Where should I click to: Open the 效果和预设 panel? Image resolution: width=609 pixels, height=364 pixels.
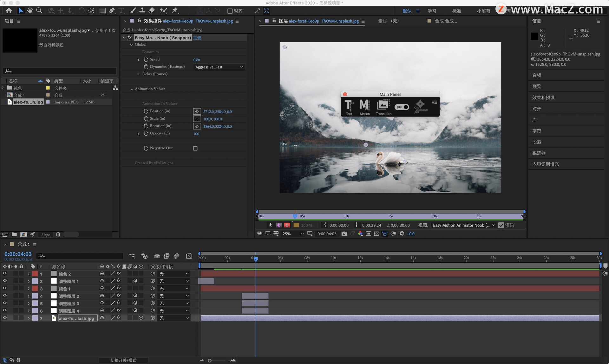click(543, 98)
